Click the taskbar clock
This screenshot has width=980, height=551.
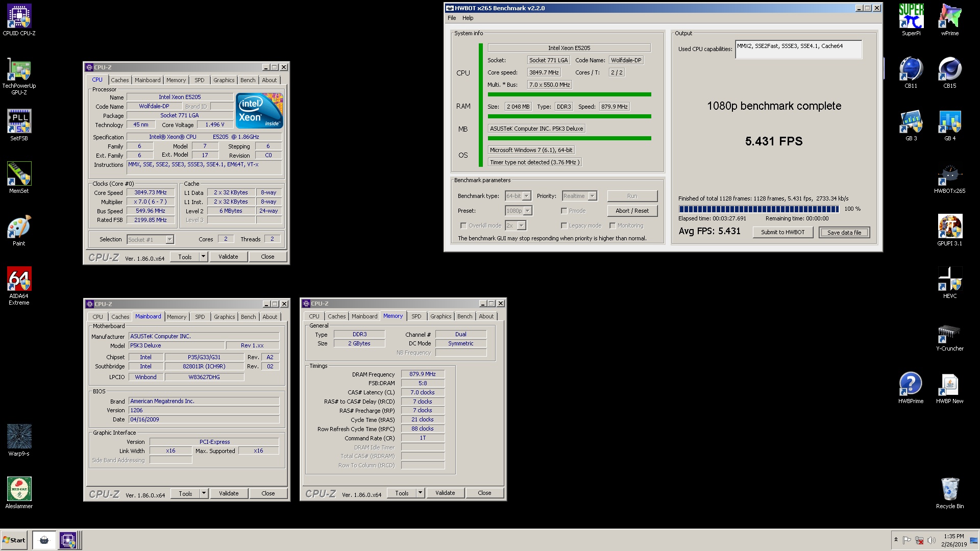point(954,540)
